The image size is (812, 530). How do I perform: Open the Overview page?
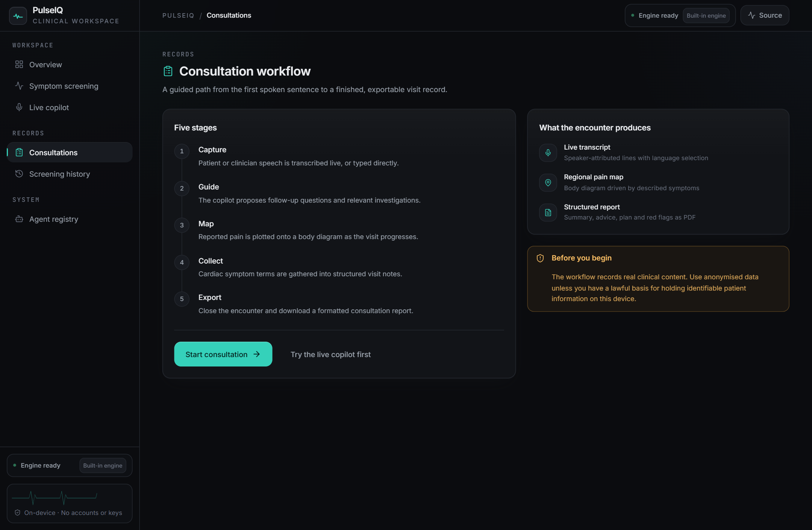[70, 65]
